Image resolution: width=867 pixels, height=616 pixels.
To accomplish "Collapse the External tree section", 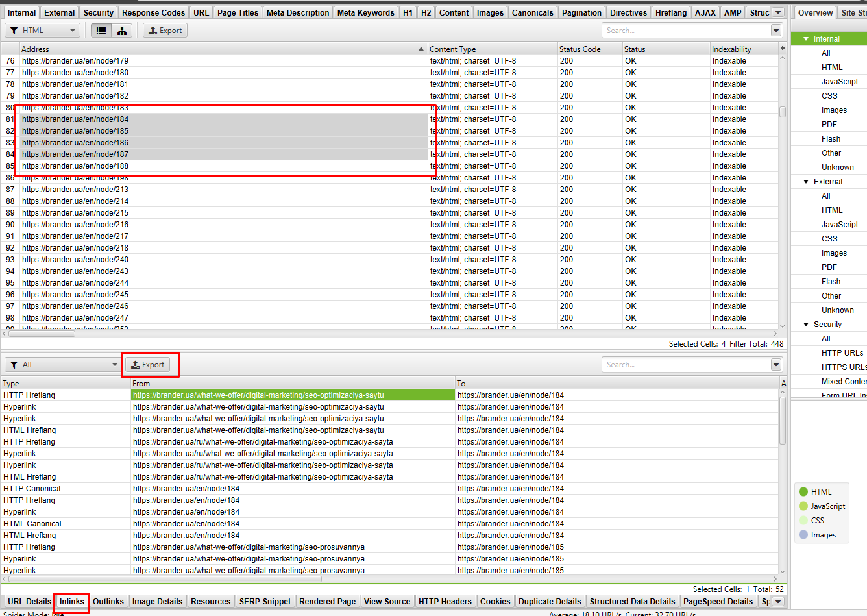I will point(806,182).
